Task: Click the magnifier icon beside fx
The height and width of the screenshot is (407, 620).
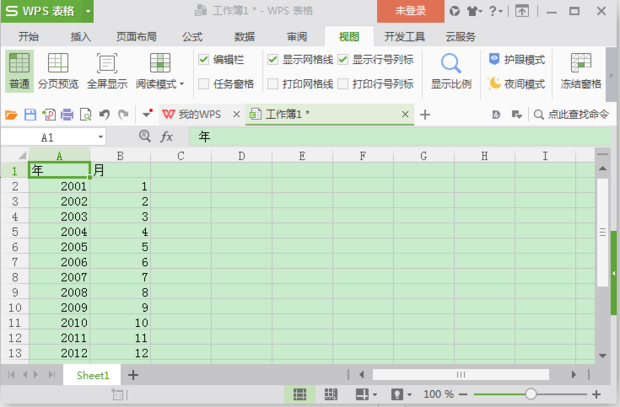Action: tap(145, 136)
